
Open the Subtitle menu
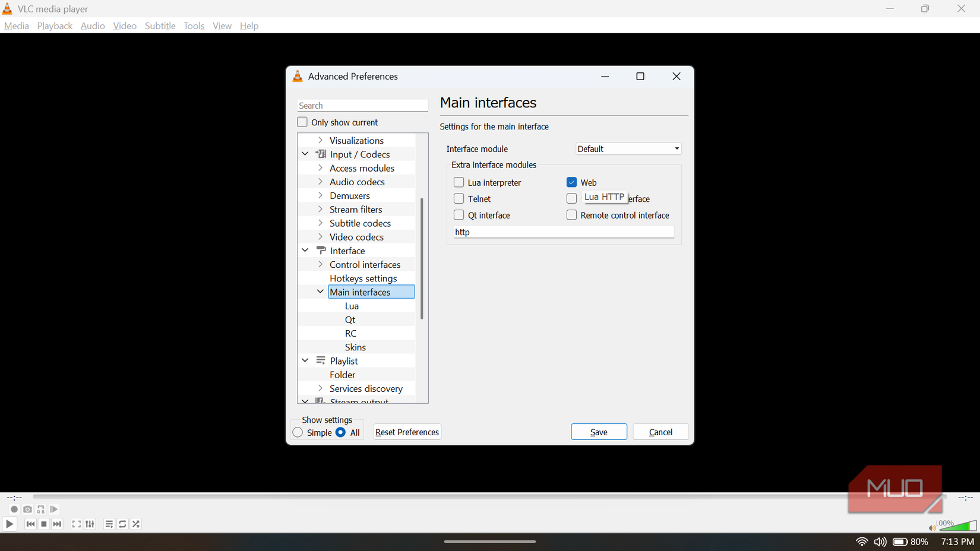click(x=160, y=26)
